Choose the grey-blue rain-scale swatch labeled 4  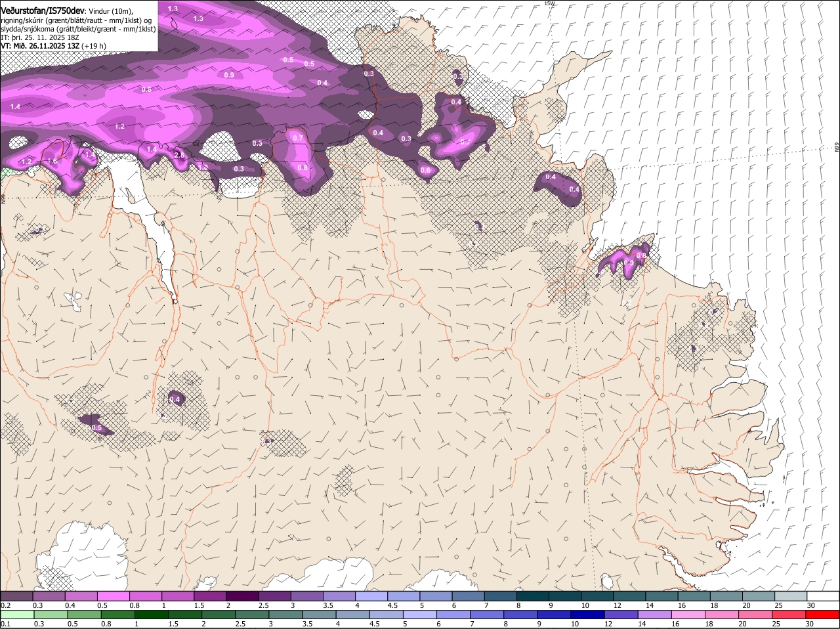click(x=352, y=615)
